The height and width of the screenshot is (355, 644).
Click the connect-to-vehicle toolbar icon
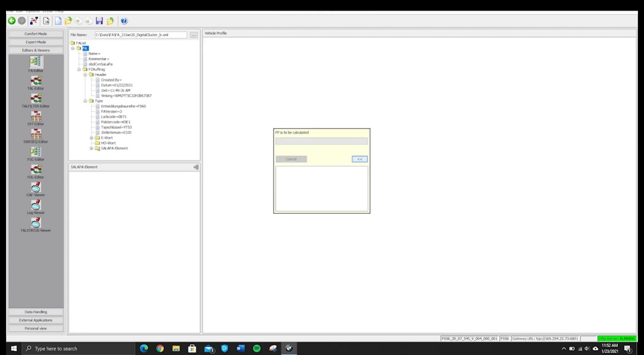click(x=34, y=21)
